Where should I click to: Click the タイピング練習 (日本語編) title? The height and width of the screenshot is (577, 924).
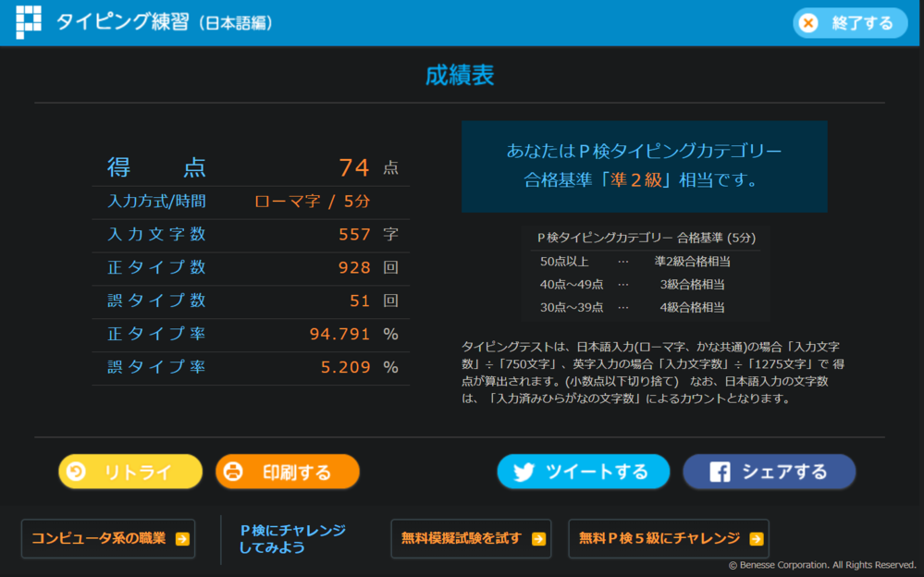(x=165, y=22)
